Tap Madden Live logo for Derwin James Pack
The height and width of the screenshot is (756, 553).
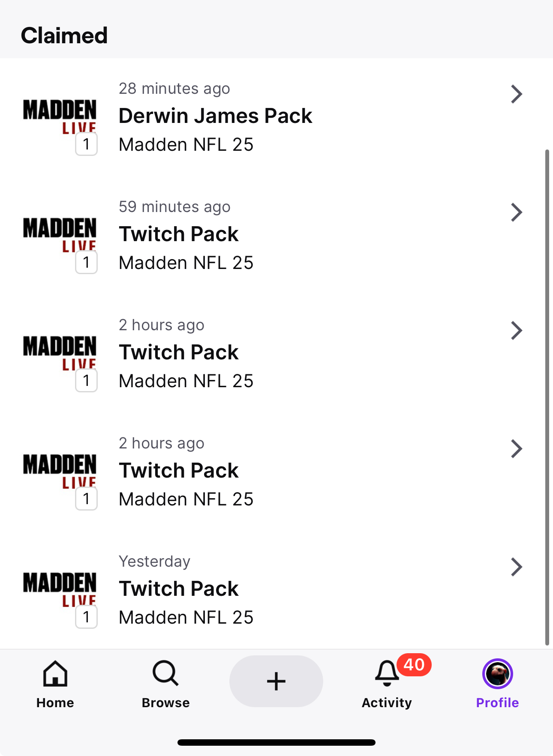pos(60,117)
